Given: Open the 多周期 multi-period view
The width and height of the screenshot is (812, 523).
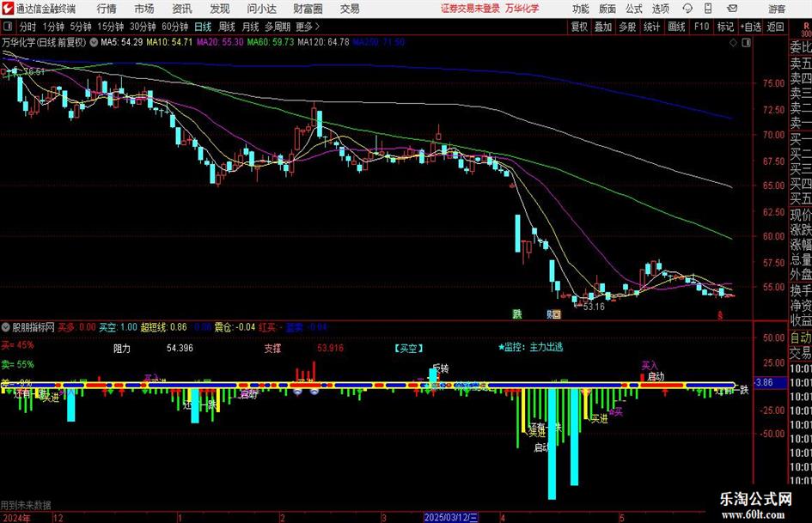Looking at the screenshot, I should (x=278, y=27).
